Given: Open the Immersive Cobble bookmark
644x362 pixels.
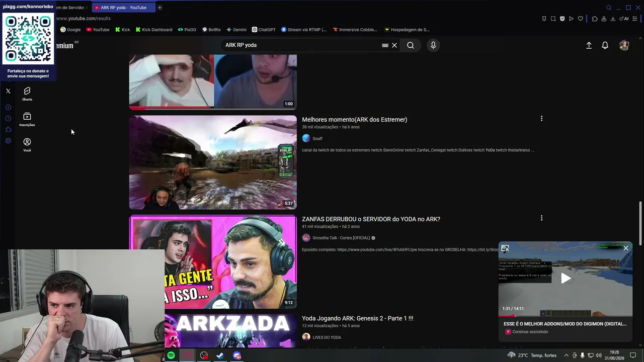Looking at the screenshot, I should coord(355,30).
